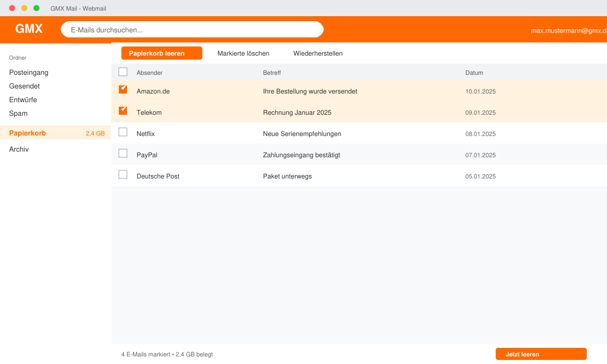Click the date 08.01.2025
The width and height of the screenshot is (607, 364).
pyautogui.click(x=481, y=134)
